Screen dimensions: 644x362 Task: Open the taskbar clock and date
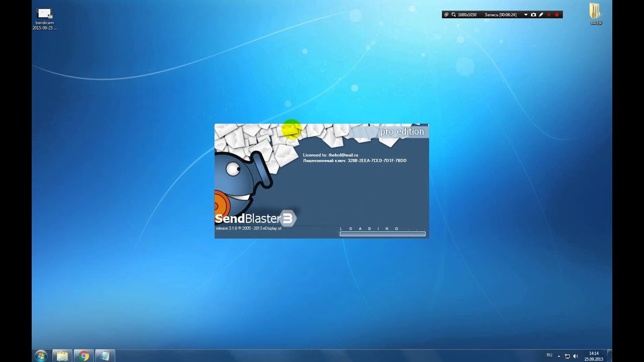[x=594, y=356]
